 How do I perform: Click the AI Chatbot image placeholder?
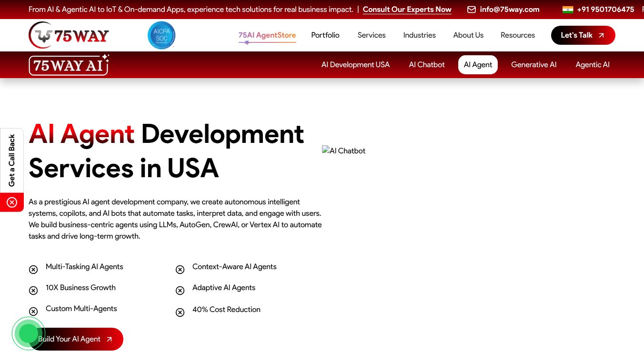tap(344, 151)
